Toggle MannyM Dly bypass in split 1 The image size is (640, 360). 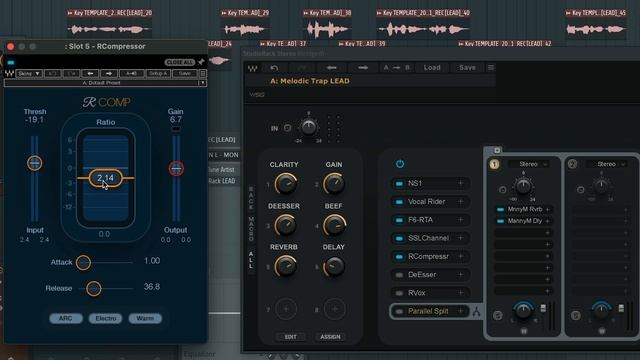tap(500, 221)
